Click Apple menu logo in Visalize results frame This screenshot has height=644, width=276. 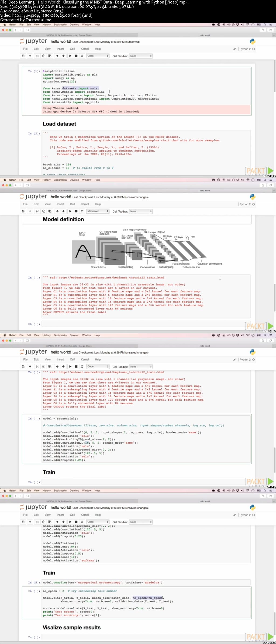tap(4, 491)
